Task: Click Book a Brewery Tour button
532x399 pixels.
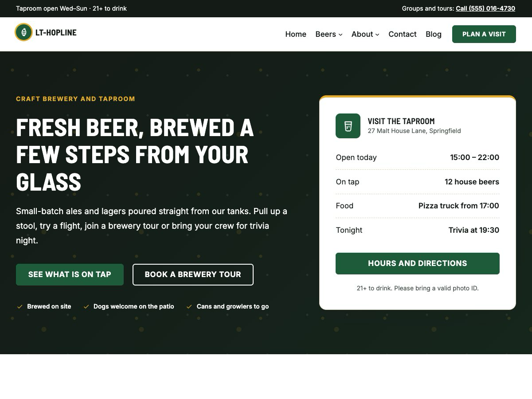Action: pos(193,274)
